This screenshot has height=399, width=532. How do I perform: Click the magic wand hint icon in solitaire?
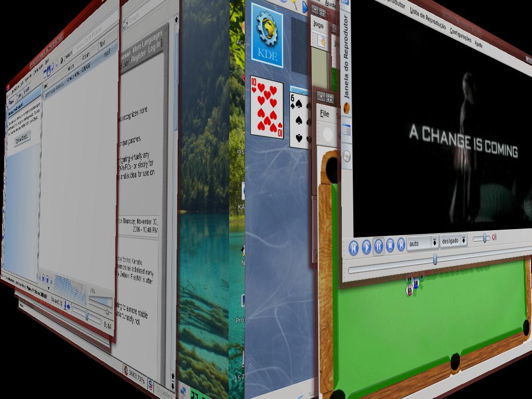click(x=294, y=4)
